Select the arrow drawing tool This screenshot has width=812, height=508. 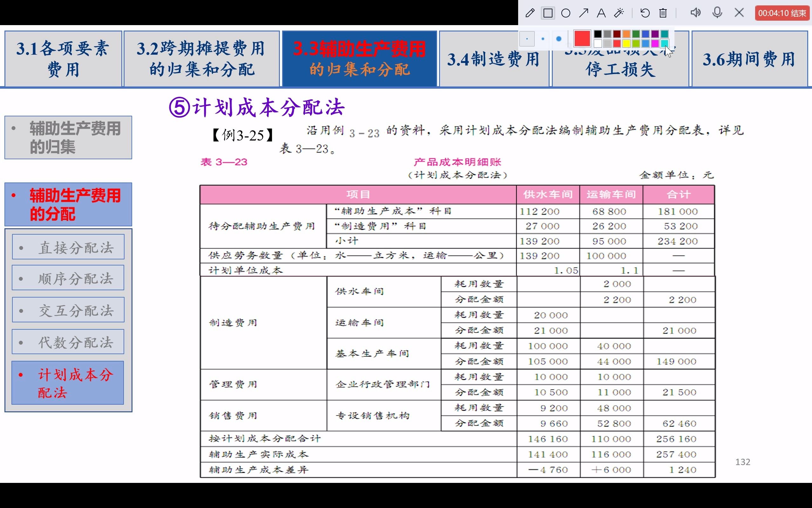[584, 13]
